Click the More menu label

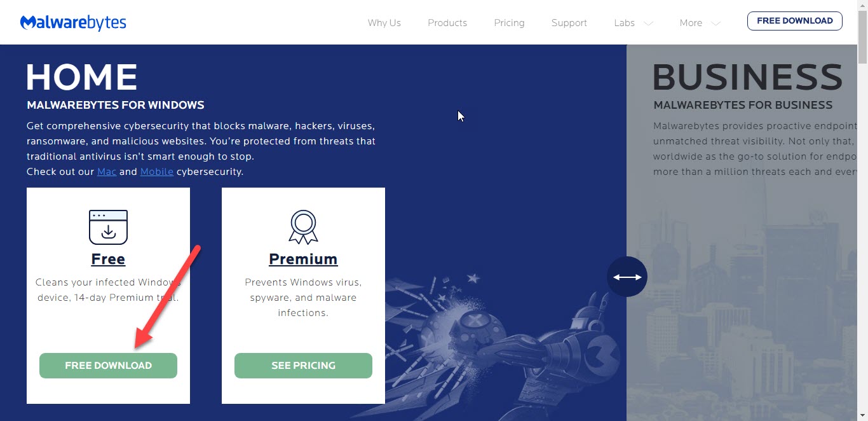click(691, 23)
